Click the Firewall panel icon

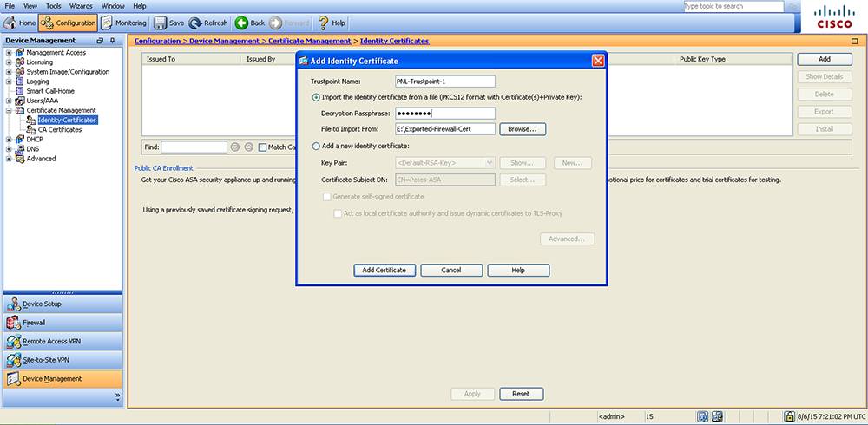coord(14,323)
